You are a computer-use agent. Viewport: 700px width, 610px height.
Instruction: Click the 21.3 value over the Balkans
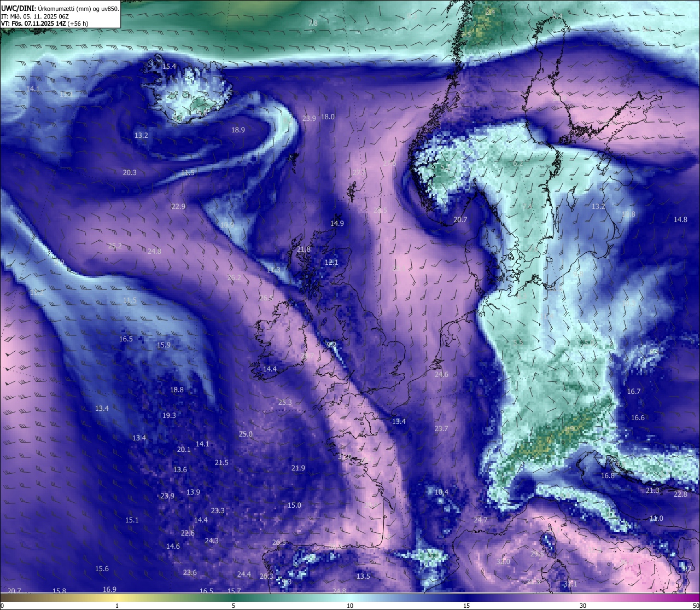tap(652, 491)
